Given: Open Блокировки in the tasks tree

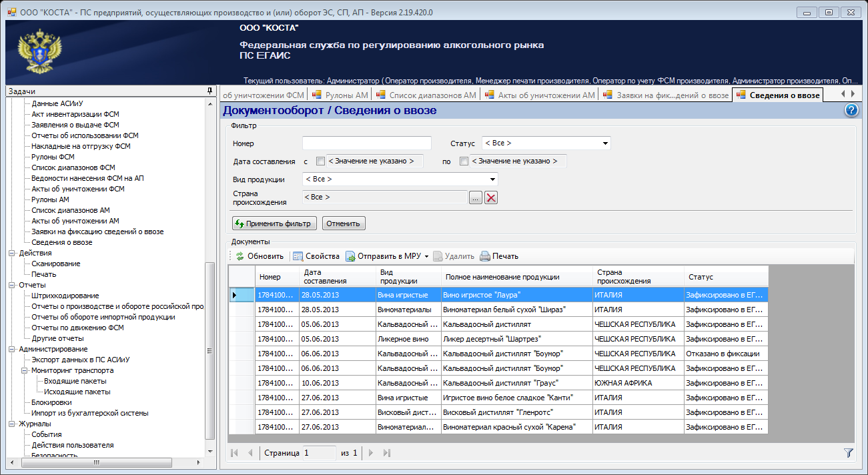Looking at the screenshot, I should [51, 402].
